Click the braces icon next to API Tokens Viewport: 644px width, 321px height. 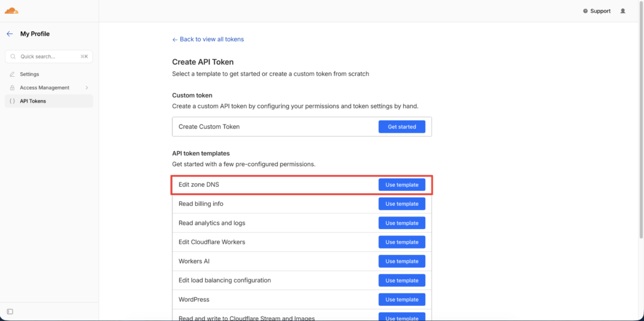(12, 101)
